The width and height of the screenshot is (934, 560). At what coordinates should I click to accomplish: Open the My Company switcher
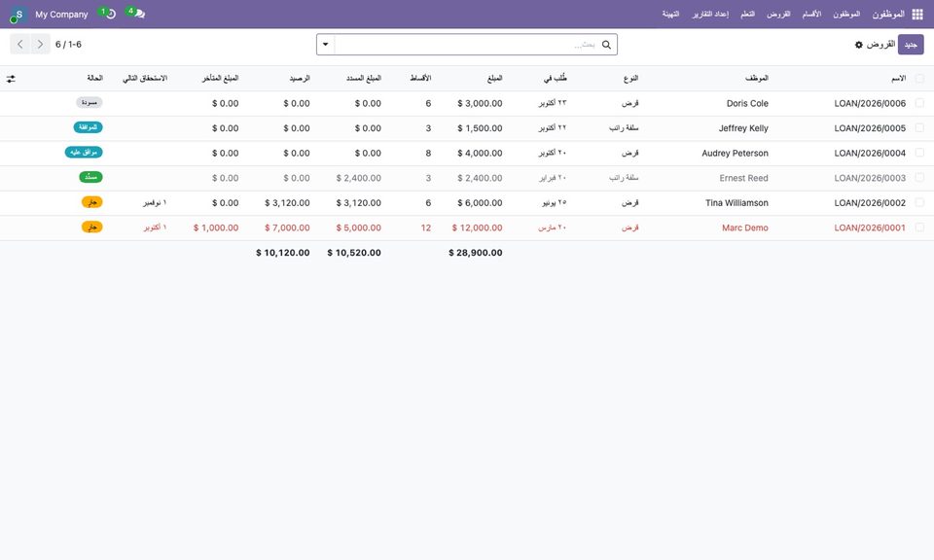pos(61,15)
